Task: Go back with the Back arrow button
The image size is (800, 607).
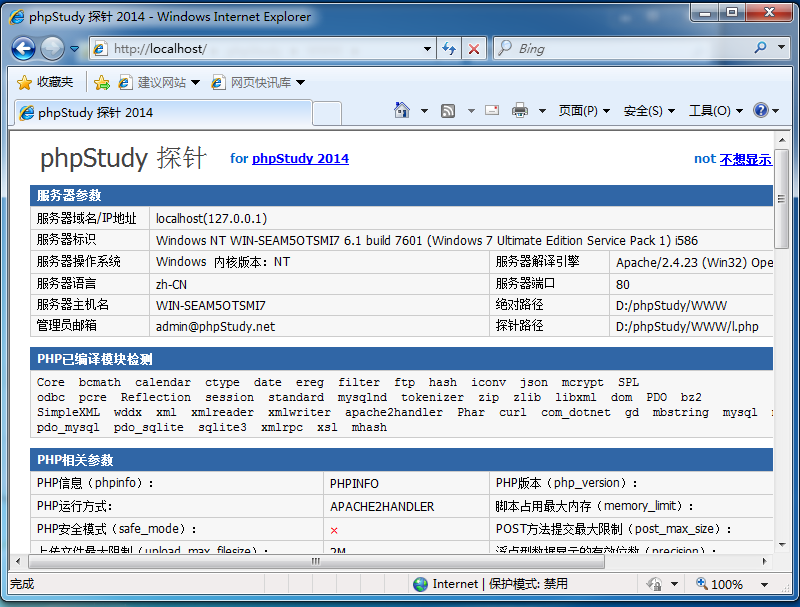Action: [x=23, y=49]
